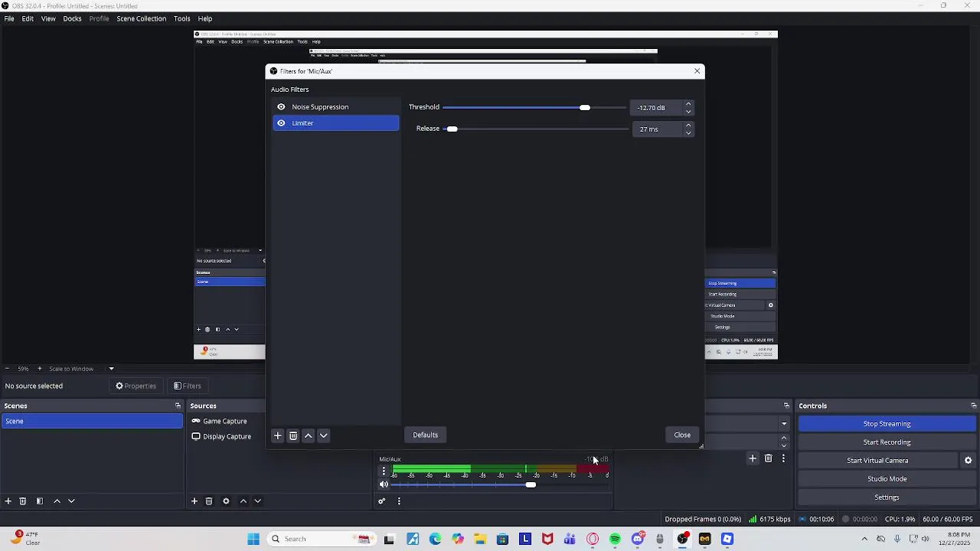
Task: Remove selected source with trash icon
Action: 209,501
